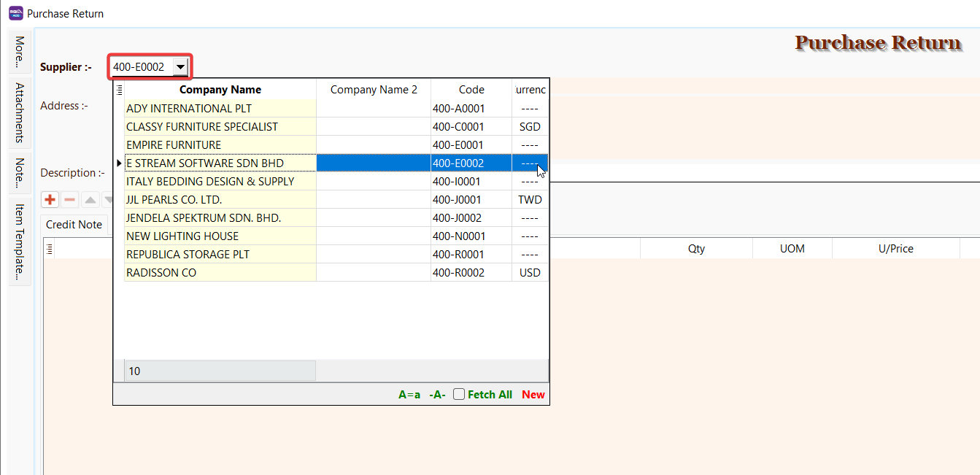Click the move row up arrow icon

tap(90, 199)
